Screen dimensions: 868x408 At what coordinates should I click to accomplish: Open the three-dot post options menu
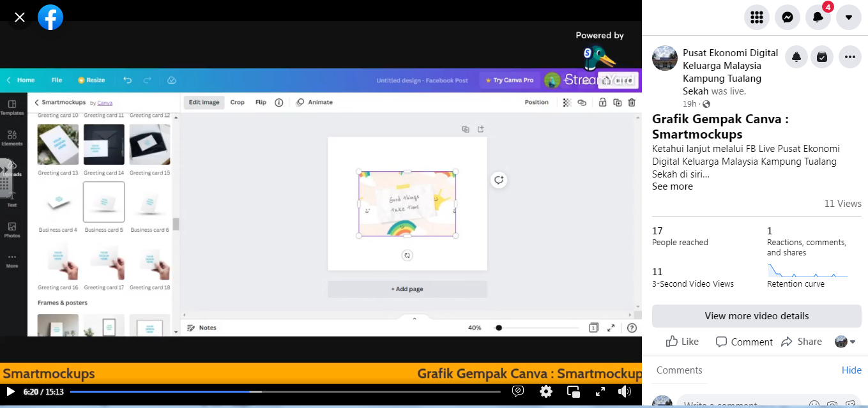[849, 57]
